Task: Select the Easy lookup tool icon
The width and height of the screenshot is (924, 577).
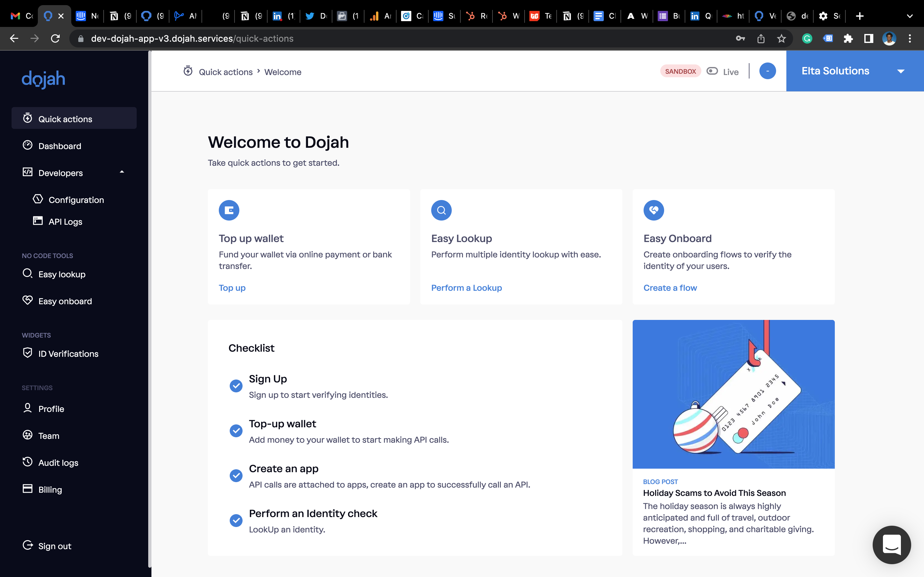Action: (x=27, y=274)
